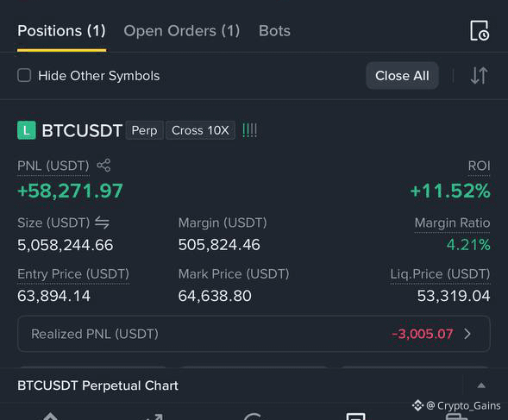Switch to the Open Orders (1) tab
This screenshot has height=420, width=508.
pos(182,31)
